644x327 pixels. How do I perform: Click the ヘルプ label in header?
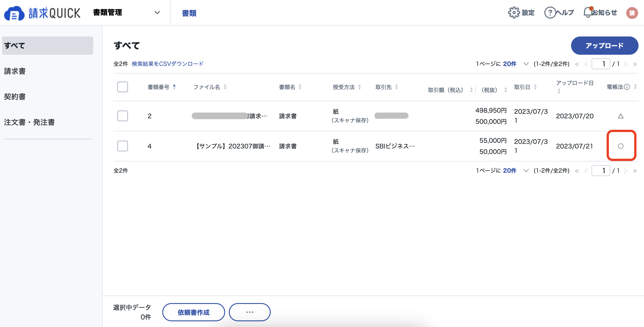[x=565, y=13]
